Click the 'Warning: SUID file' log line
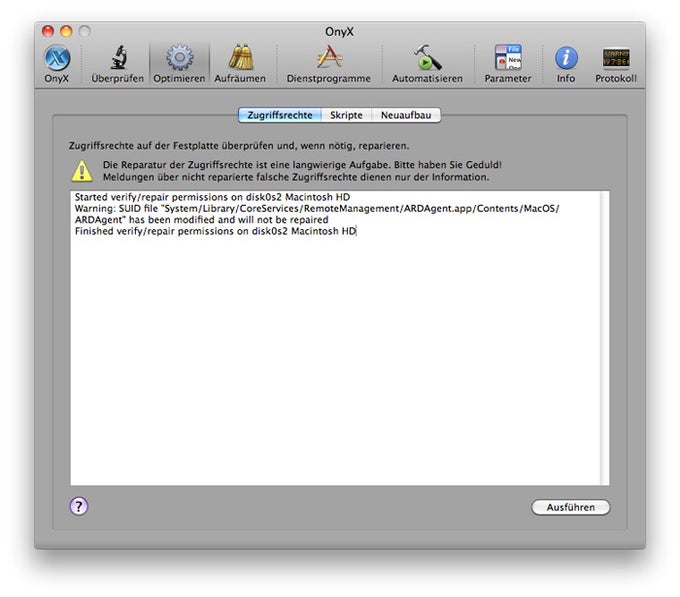 click(x=317, y=209)
